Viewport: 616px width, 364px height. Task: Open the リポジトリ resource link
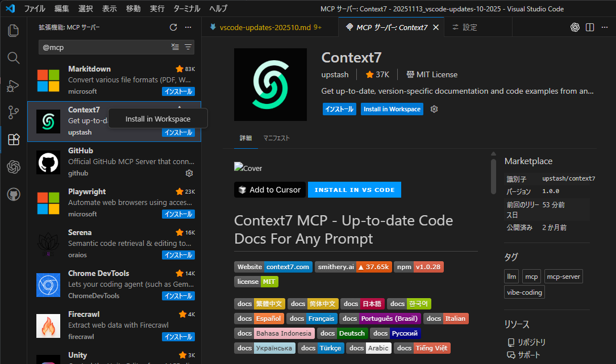tap(531, 342)
